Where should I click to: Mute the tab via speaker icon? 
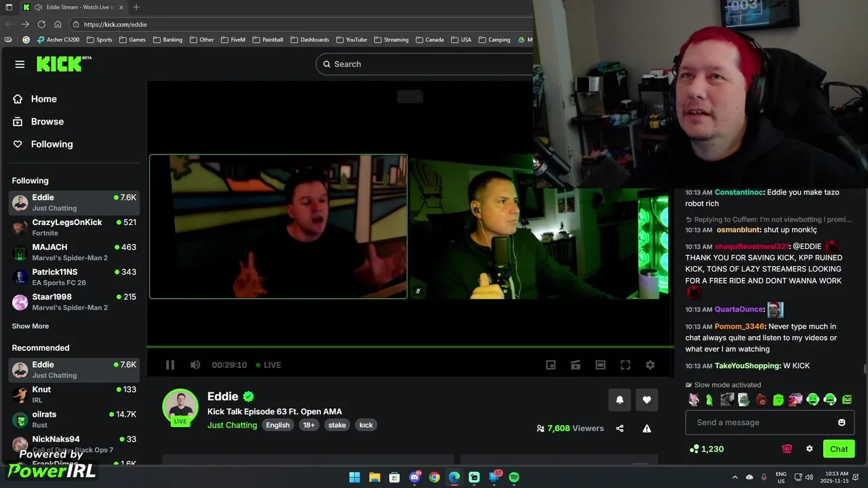[38, 7]
